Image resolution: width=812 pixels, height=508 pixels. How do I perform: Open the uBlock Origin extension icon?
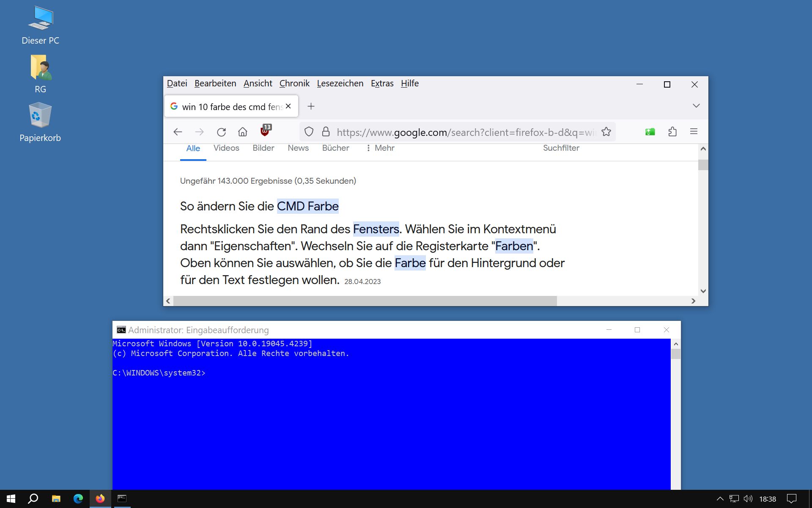pyautogui.click(x=265, y=131)
